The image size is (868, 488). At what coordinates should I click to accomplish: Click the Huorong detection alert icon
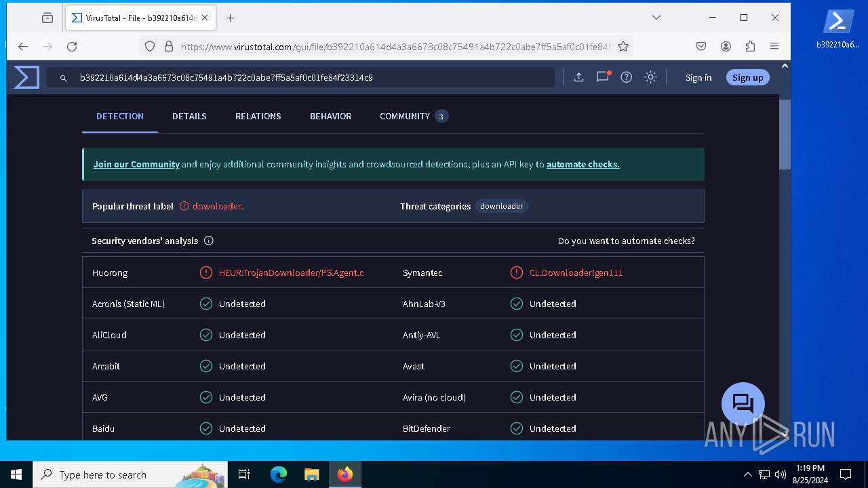coord(206,272)
